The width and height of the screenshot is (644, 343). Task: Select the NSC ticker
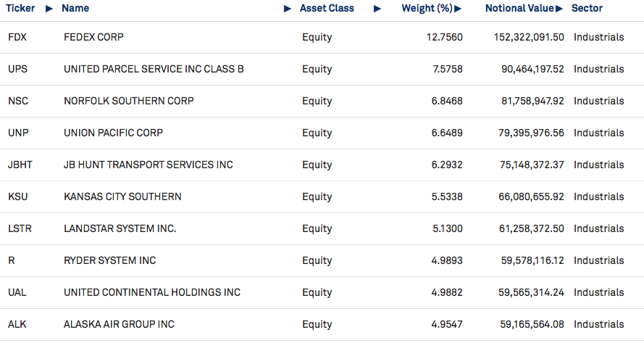(x=18, y=102)
